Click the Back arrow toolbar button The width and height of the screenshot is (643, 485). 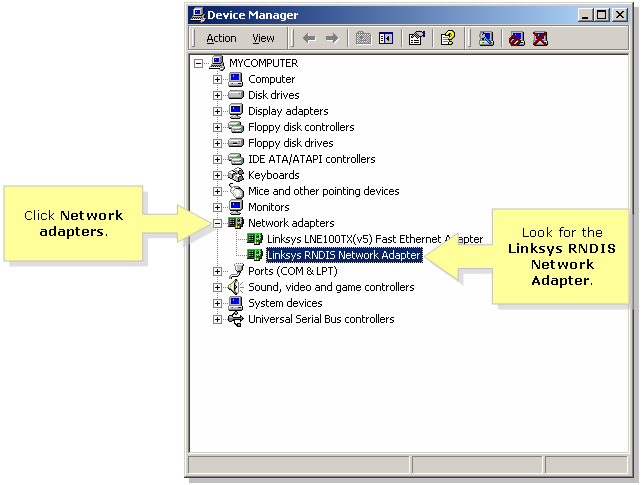click(309, 39)
